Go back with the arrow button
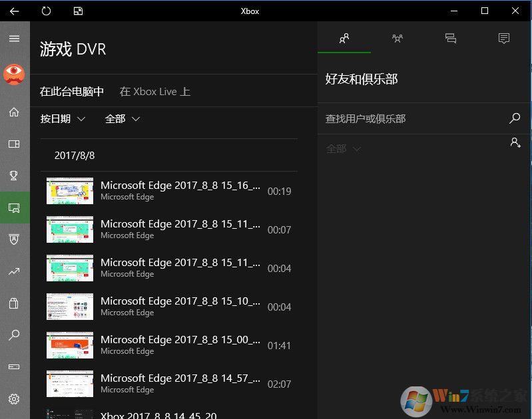 [x=14, y=11]
